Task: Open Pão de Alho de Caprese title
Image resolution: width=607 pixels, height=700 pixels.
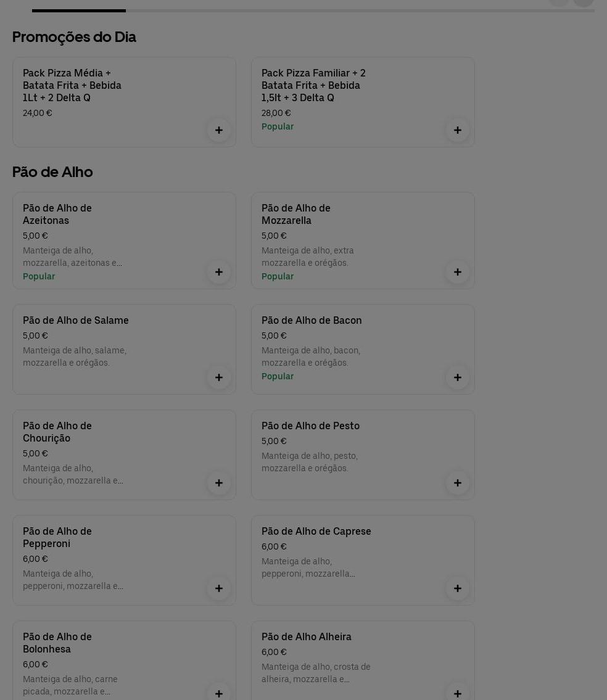Action: click(316, 531)
